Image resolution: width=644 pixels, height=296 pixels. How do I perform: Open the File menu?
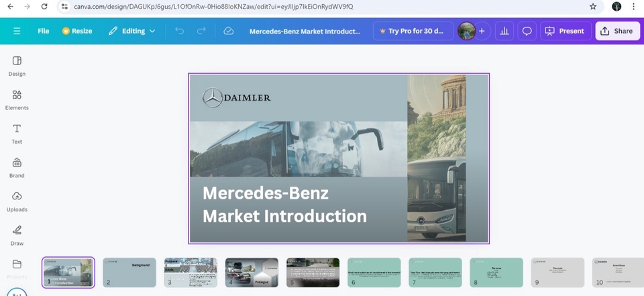[x=43, y=31]
